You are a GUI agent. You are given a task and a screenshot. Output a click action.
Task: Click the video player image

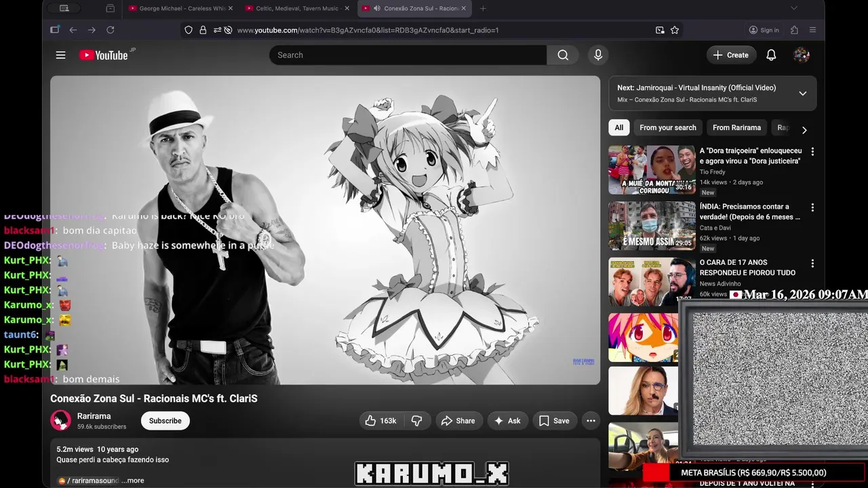pyautogui.click(x=325, y=230)
